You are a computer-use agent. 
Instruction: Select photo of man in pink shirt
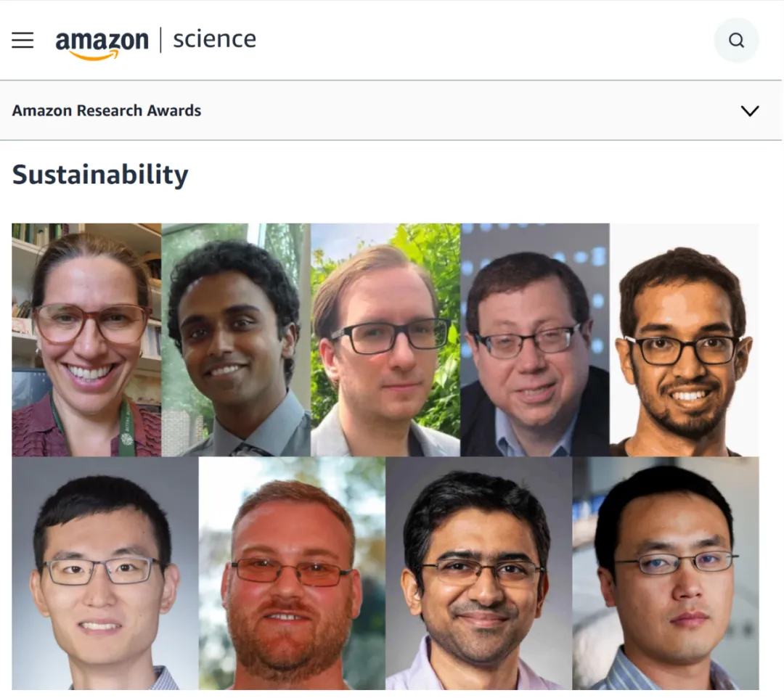[479, 573]
